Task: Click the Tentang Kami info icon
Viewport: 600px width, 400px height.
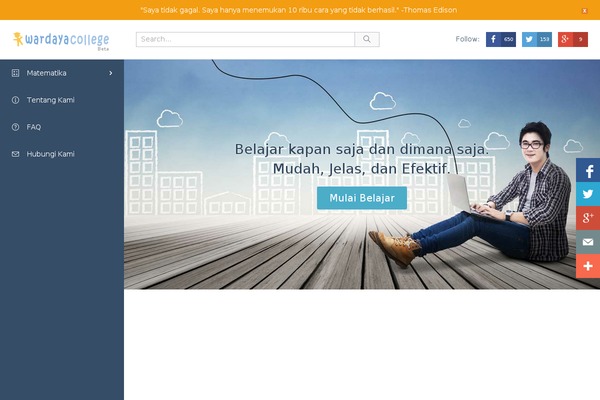Action: (x=15, y=100)
